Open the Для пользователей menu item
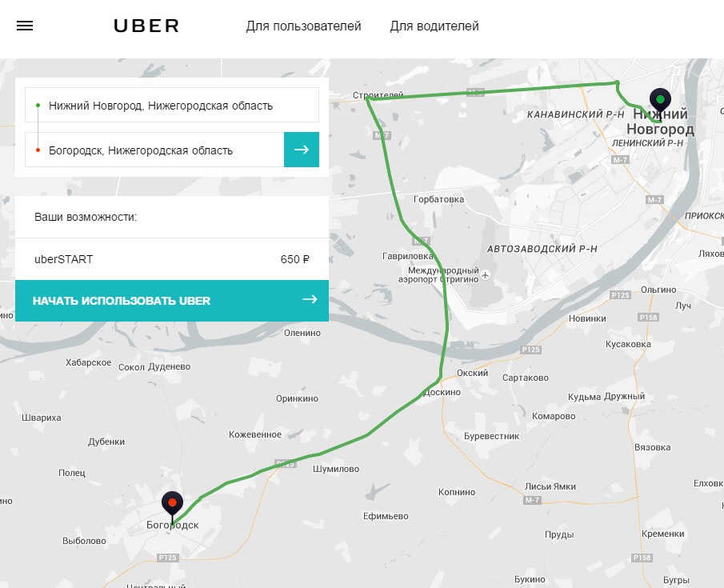The height and width of the screenshot is (588, 724). [x=303, y=26]
